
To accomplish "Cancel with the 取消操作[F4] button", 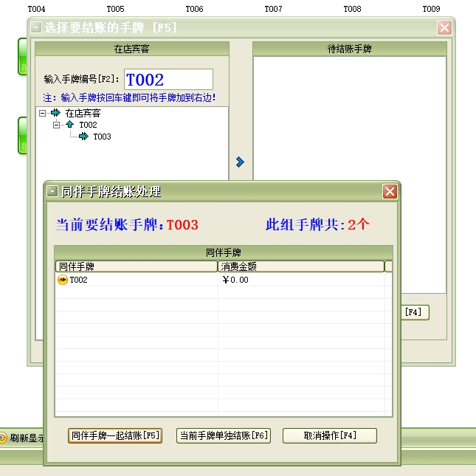I will [330, 435].
